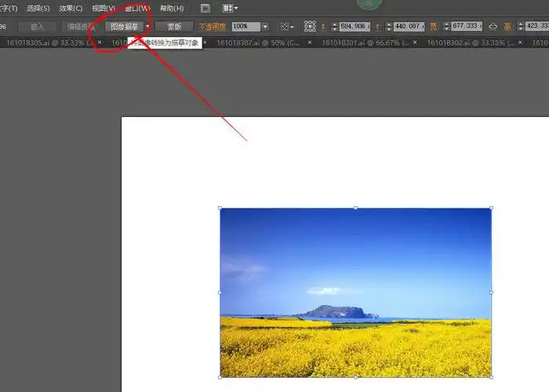Click the right-middle selection handle of the image
Image resolution: width=549 pixels, height=392 pixels.
[491, 292]
